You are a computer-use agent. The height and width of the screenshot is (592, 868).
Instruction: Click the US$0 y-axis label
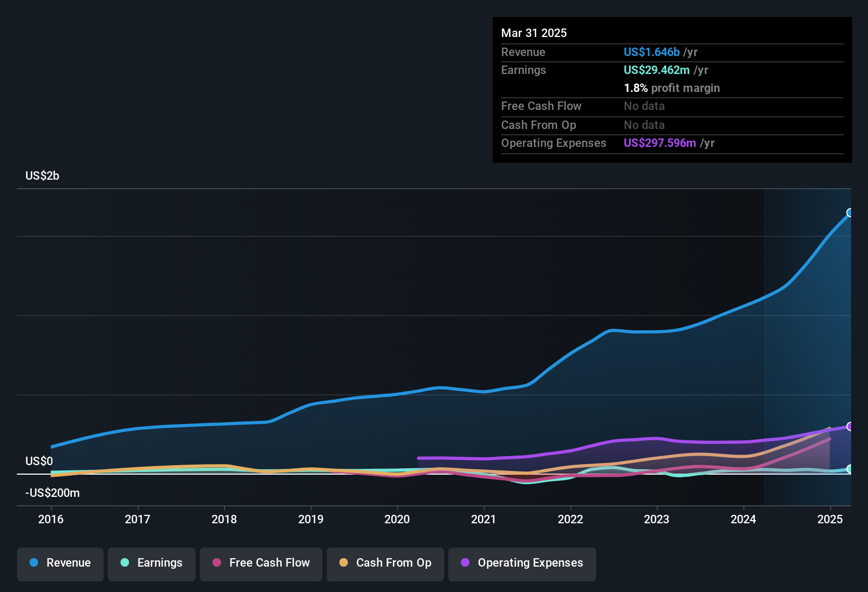(39, 461)
